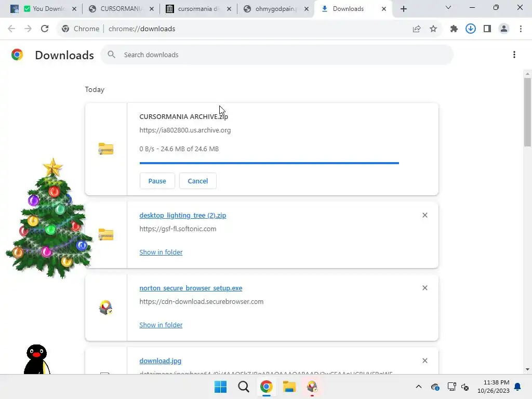The image size is (532, 399).
Task: Open the notifications bell icon
Action: (518, 387)
